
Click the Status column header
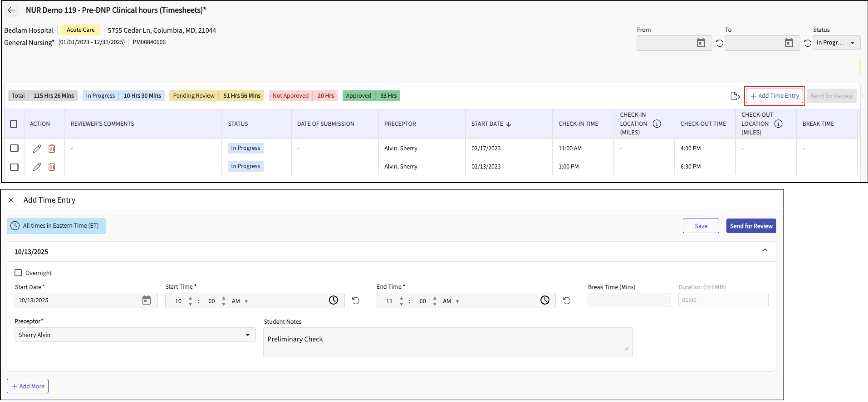[x=238, y=124]
